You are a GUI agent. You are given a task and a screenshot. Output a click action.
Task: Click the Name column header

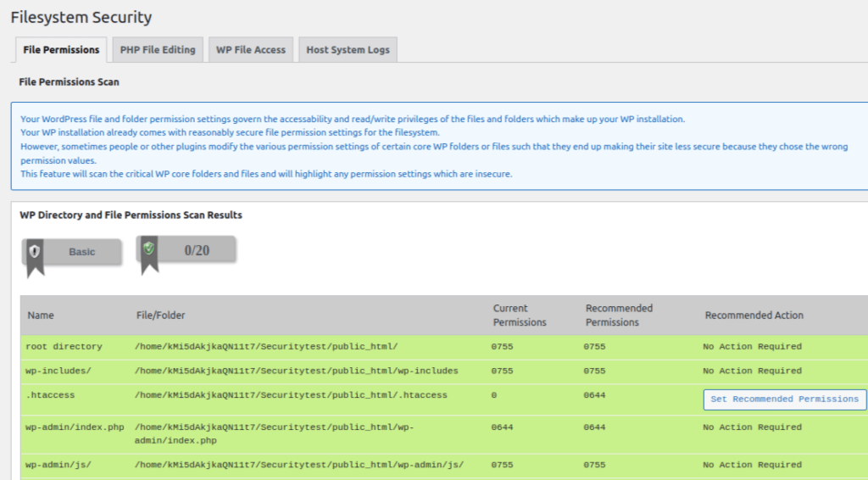coord(41,315)
